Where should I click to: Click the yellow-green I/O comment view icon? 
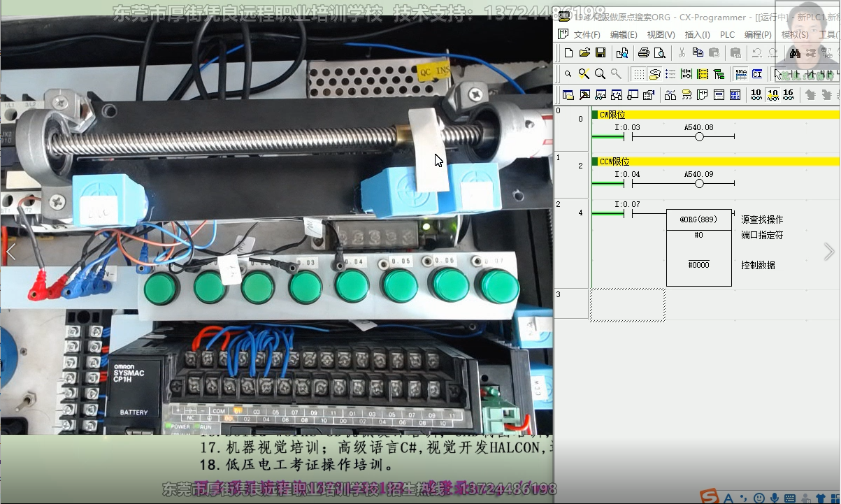703,74
